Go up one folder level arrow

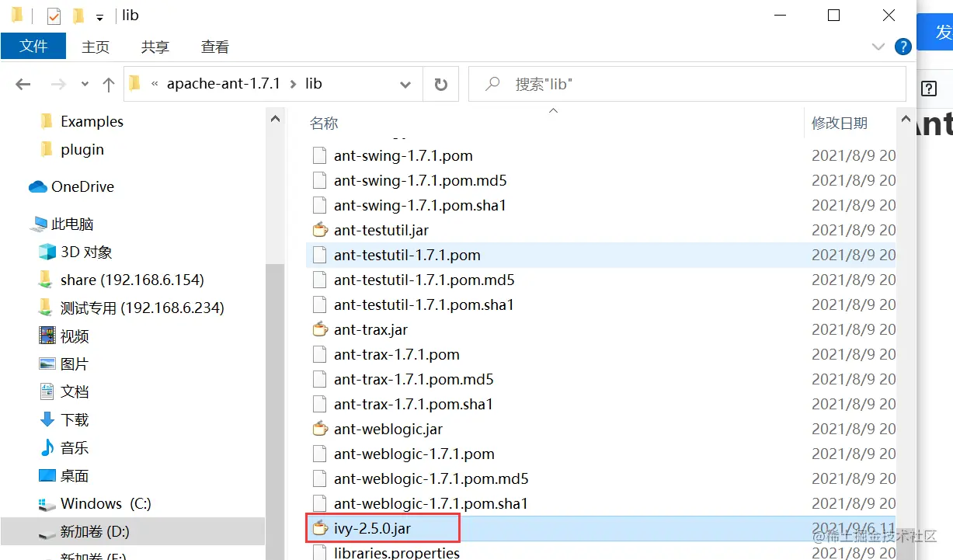[109, 84]
